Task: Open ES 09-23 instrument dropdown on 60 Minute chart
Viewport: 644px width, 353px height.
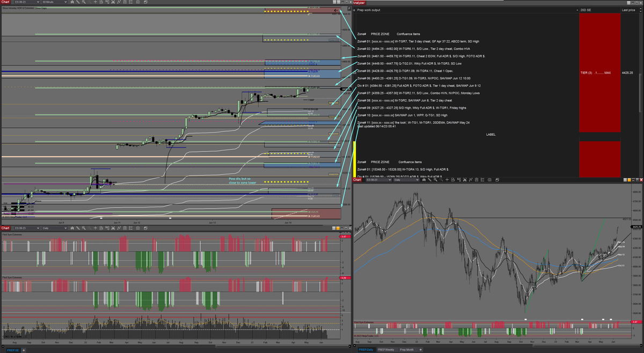Action: pos(26,2)
